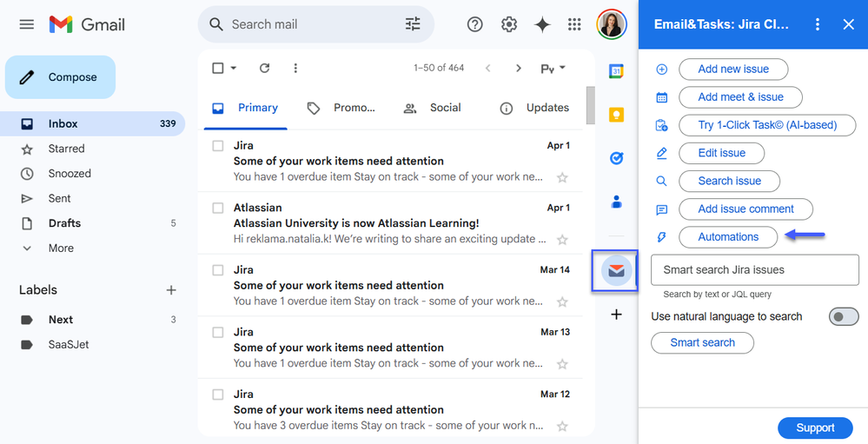Open Google Calendar side panel icon

click(616, 70)
